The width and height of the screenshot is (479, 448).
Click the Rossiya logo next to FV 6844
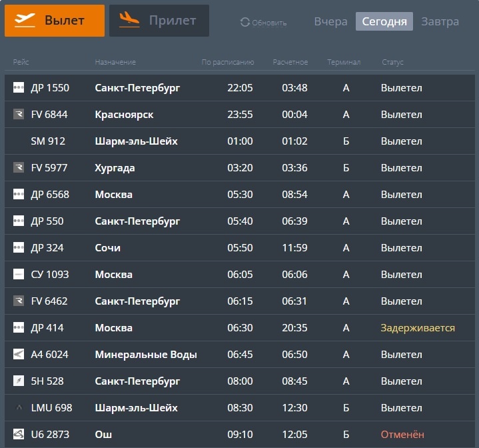coord(19,114)
